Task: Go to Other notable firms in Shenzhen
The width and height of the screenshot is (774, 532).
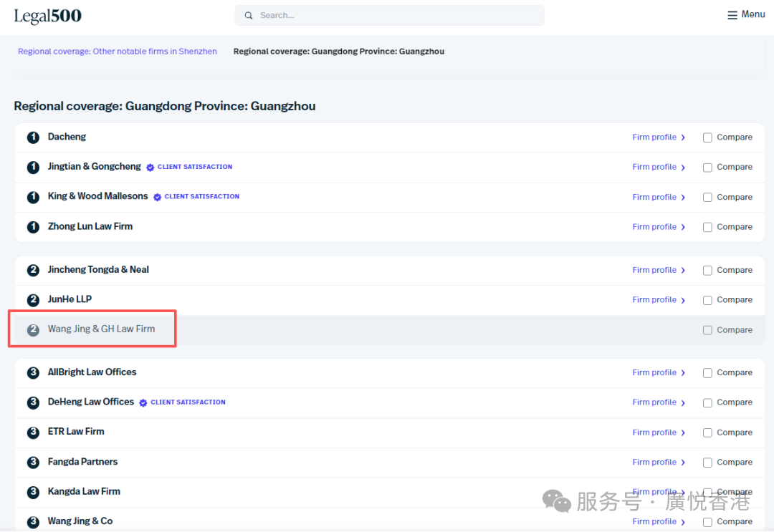Action: tap(118, 52)
